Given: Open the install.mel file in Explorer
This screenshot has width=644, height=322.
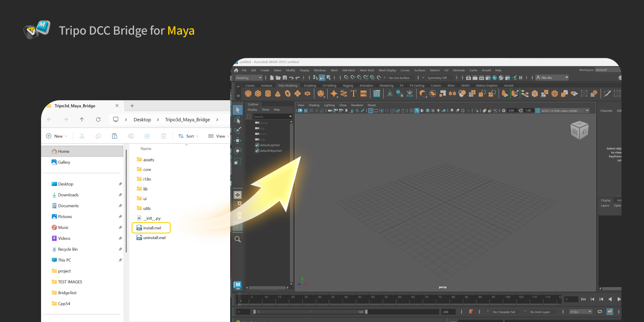Looking at the screenshot, I should point(152,228).
